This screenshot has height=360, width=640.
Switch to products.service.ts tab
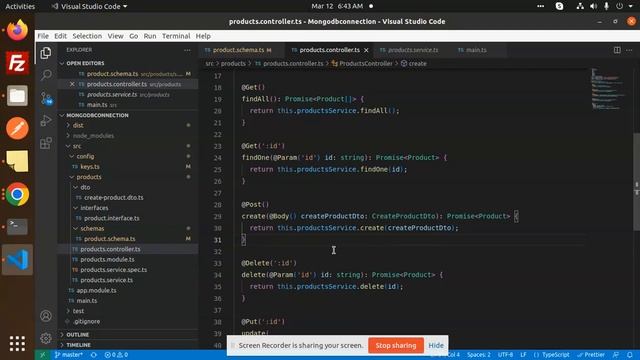(413, 50)
